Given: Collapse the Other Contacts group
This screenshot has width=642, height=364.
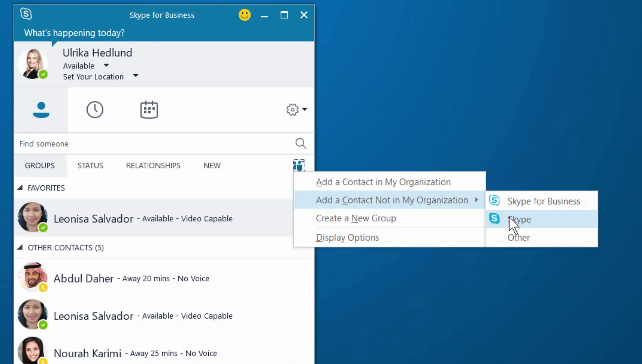Looking at the screenshot, I should (20, 247).
